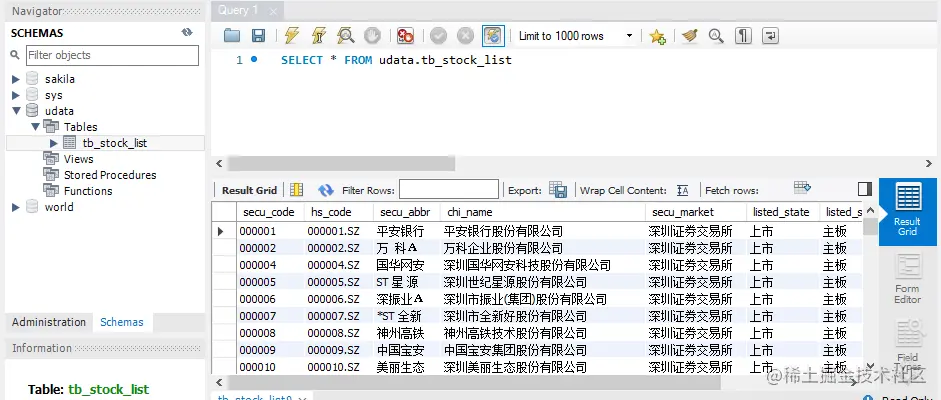This screenshot has width=941, height=400.
Task: Toggle the side panel visibility icon
Action: 865,190
